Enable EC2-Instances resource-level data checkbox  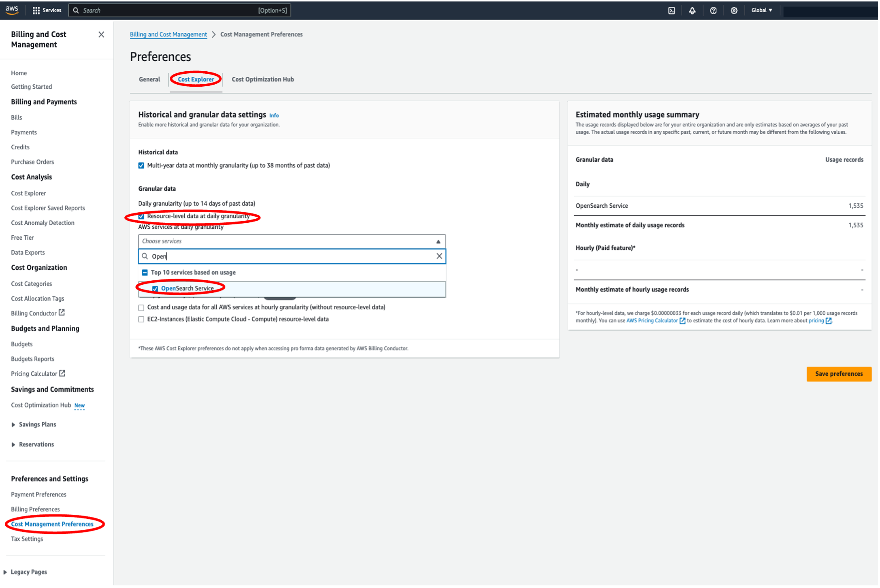point(141,319)
